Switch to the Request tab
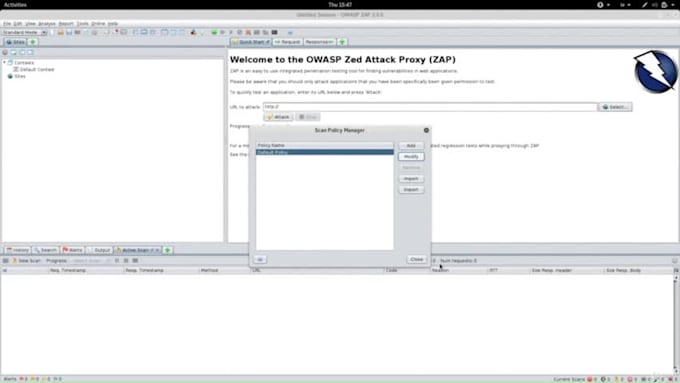The image size is (680, 383). point(288,42)
